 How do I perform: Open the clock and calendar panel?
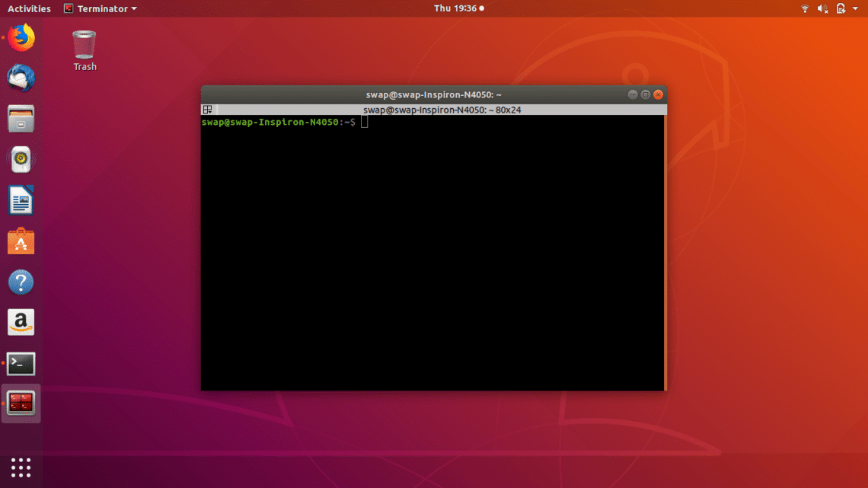(x=458, y=8)
